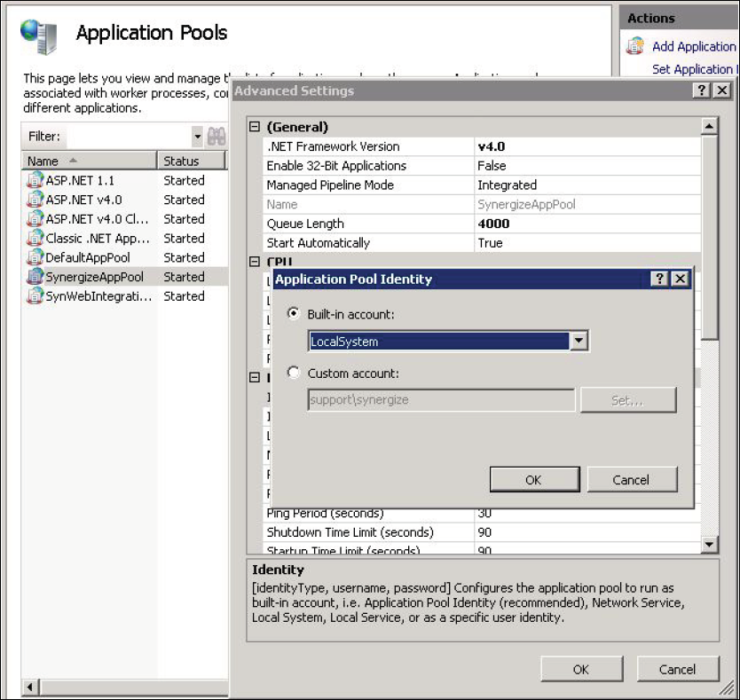Click the Started status for SynWebIntegrati...

click(x=184, y=296)
